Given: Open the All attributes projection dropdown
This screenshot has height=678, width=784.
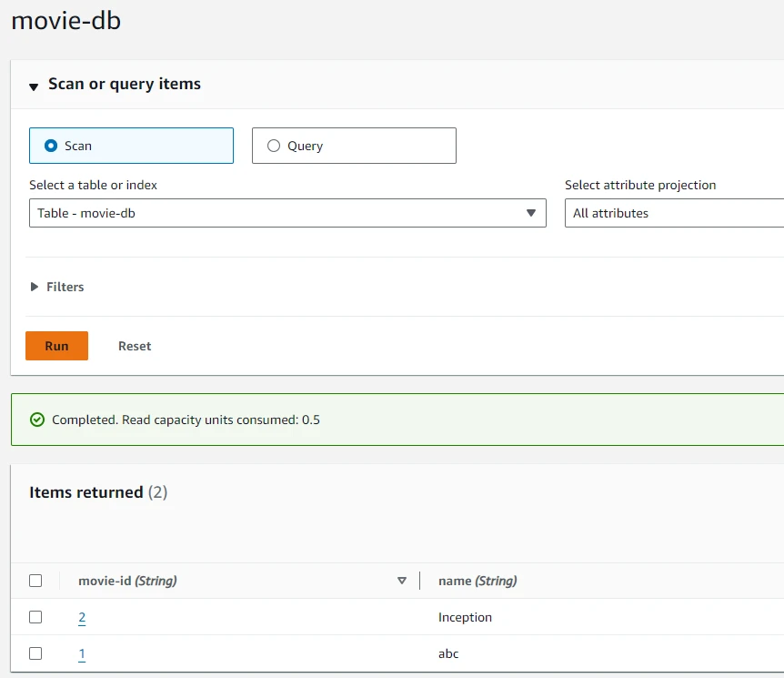Looking at the screenshot, I should [x=673, y=213].
